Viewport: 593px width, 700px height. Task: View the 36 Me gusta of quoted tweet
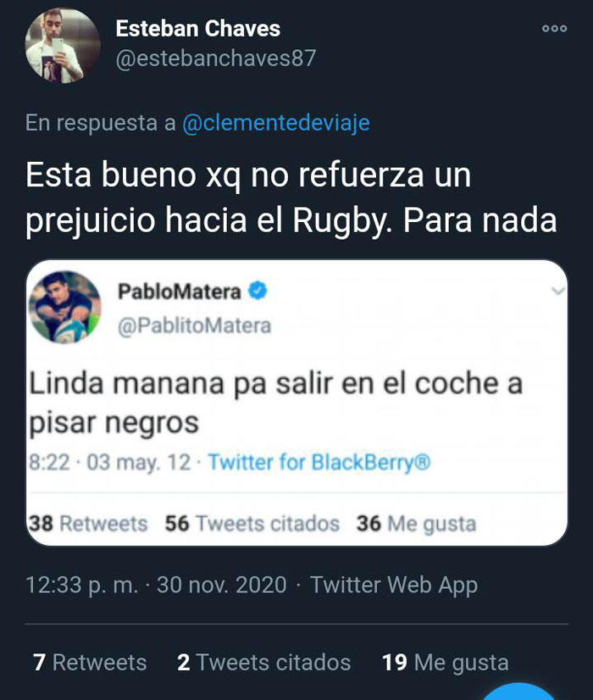point(416,523)
